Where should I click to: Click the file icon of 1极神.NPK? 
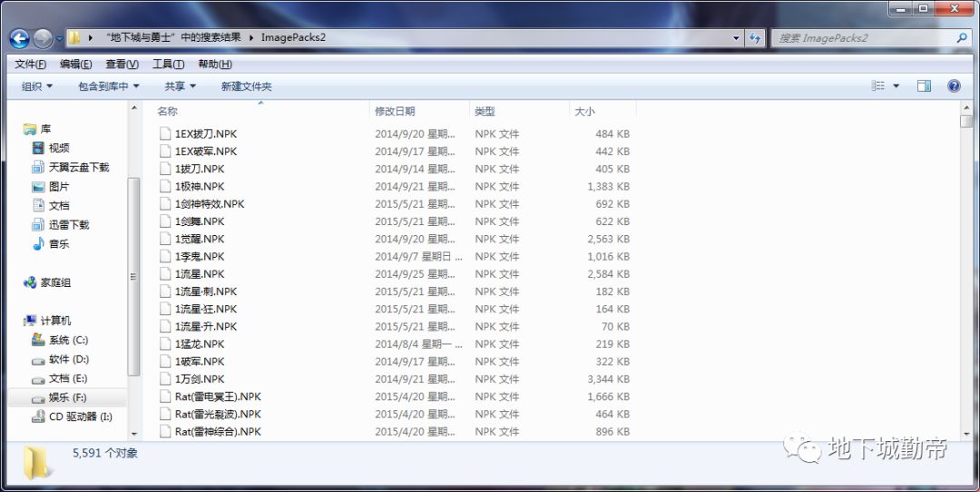165,186
